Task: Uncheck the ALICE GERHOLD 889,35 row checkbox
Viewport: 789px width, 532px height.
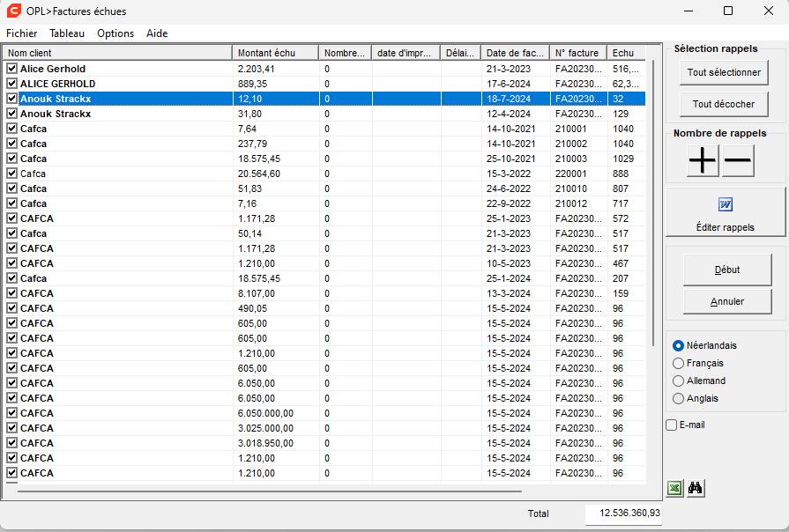Action: (x=12, y=84)
